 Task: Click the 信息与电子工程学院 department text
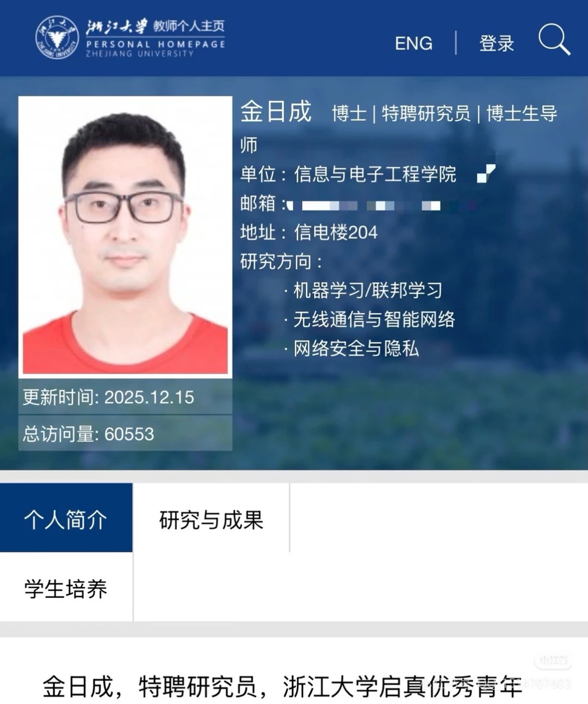click(375, 174)
